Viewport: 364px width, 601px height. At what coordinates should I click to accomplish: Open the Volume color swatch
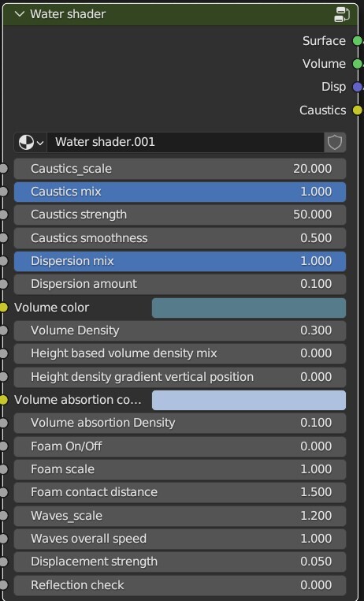(x=249, y=308)
